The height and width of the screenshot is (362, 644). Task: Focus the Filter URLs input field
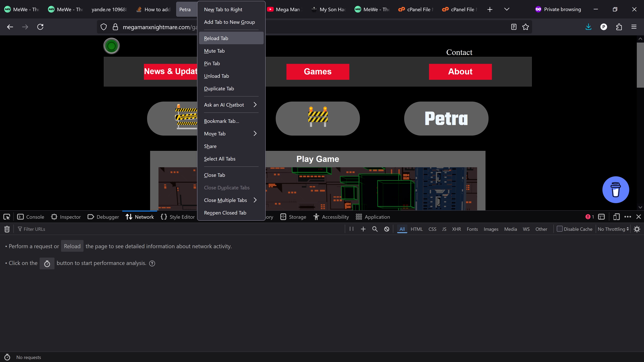(180, 229)
